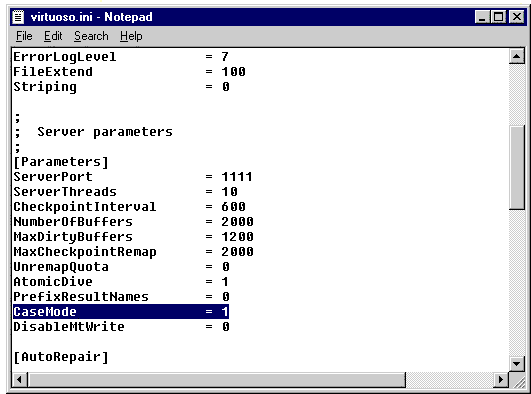
Task: Click the vertical scrollbar down arrow
Action: coord(517,364)
